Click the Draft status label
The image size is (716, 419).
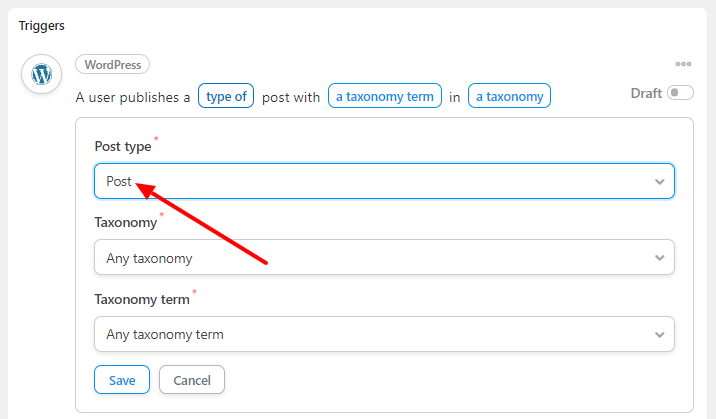646,93
